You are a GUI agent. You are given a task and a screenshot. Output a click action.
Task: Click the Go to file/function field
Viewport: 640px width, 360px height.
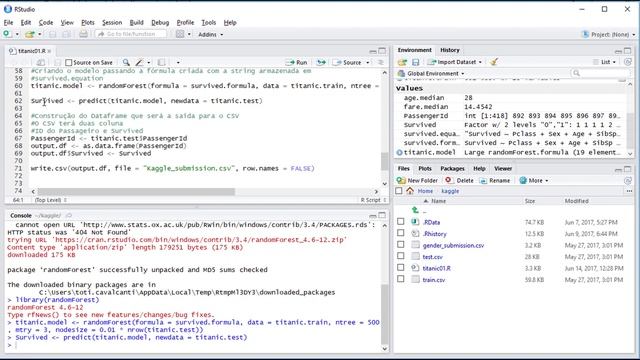pos(131,34)
